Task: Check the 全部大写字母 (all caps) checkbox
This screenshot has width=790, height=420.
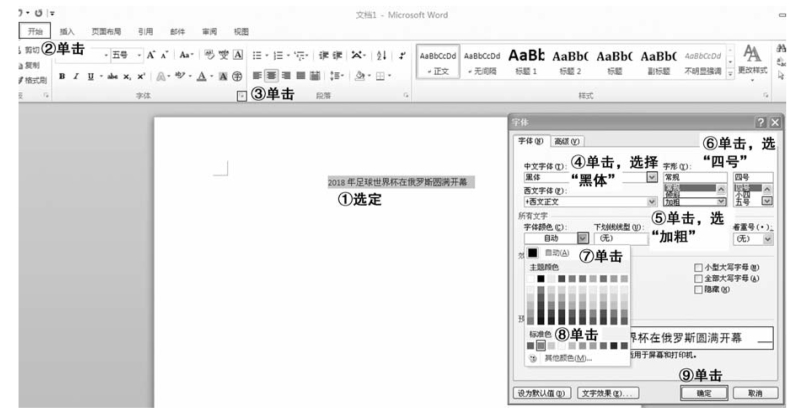Action: 698,278
